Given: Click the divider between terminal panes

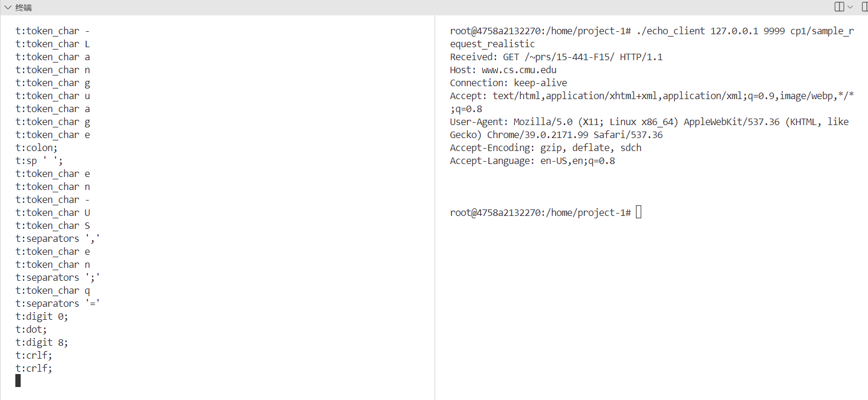Looking at the screenshot, I should pyautogui.click(x=435, y=206).
